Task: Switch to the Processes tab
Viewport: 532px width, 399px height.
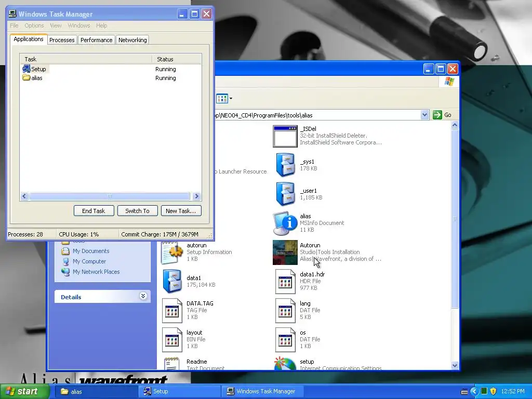Action: tap(62, 40)
